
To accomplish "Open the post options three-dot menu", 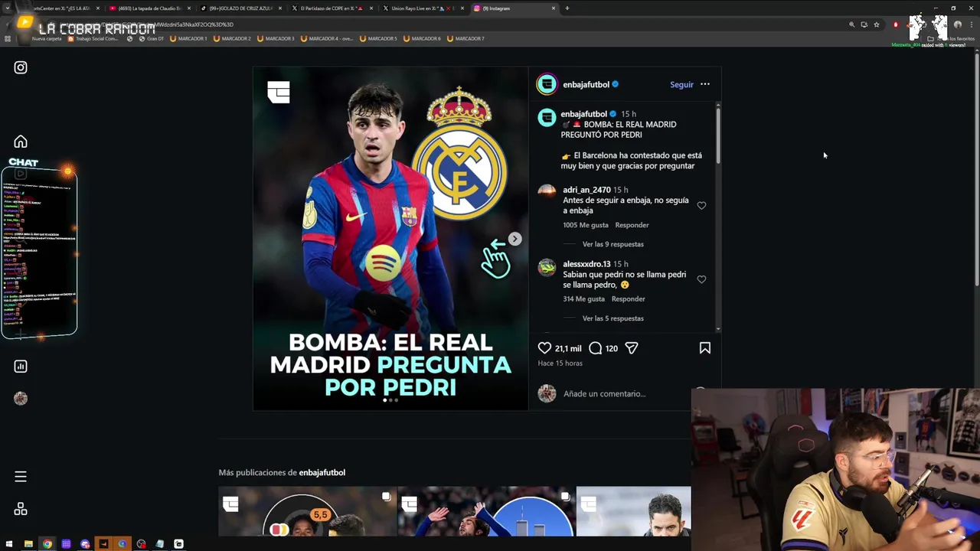I will pyautogui.click(x=705, y=84).
